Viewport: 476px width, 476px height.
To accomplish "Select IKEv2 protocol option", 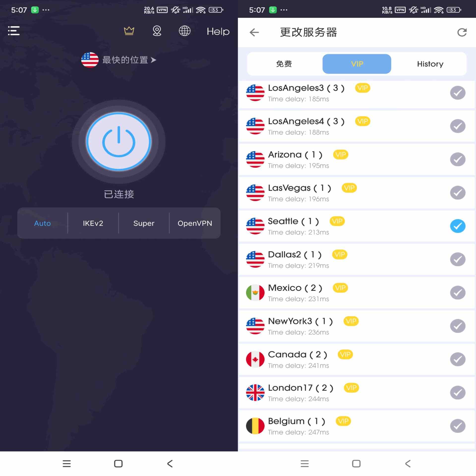I will 93,223.
